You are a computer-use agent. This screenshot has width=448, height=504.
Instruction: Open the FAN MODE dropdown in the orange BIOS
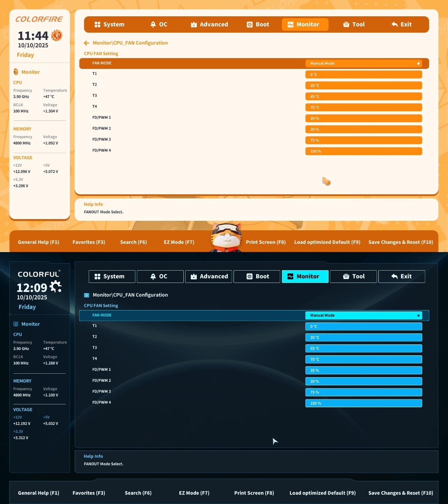click(363, 64)
